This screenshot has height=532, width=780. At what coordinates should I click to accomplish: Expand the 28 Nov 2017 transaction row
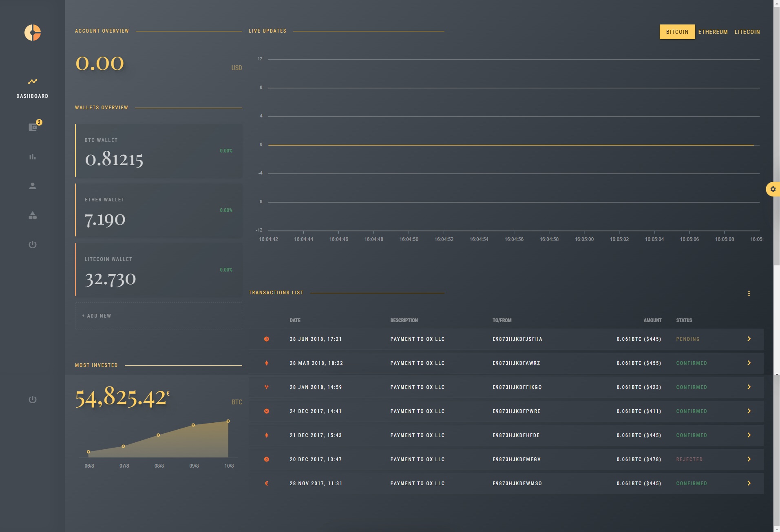(749, 483)
